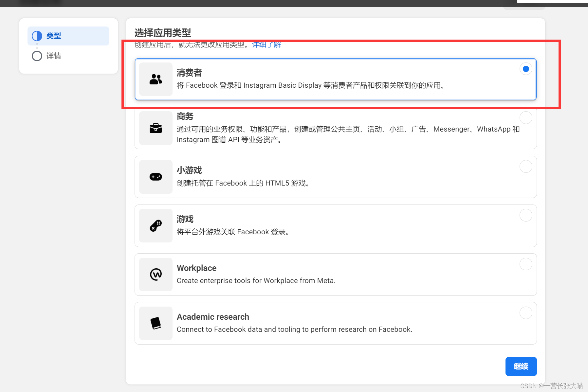Click the 类型 step indicator circle

[37, 36]
